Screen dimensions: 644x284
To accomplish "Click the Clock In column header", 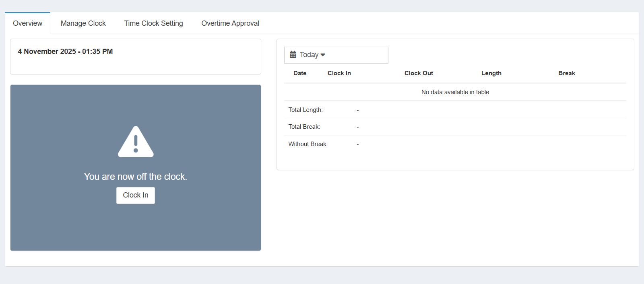I will (x=339, y=73).
